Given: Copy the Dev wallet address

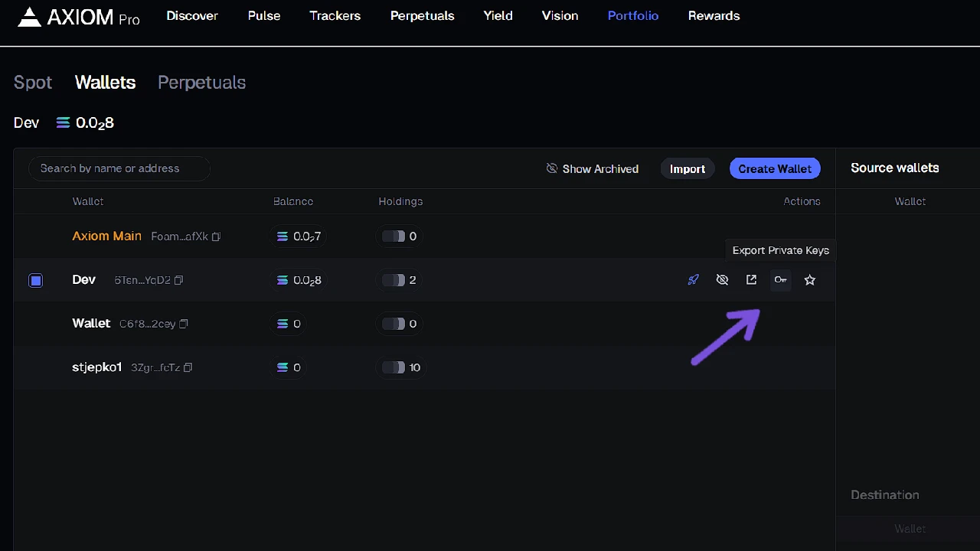Looking at the screenshot, I should [x=178, y=280].
